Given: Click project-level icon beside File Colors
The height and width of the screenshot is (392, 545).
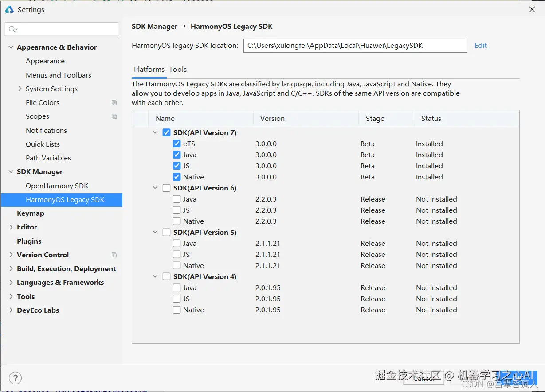Looking at the screenshot, I should pyautogui.click(x=114, y=102).
